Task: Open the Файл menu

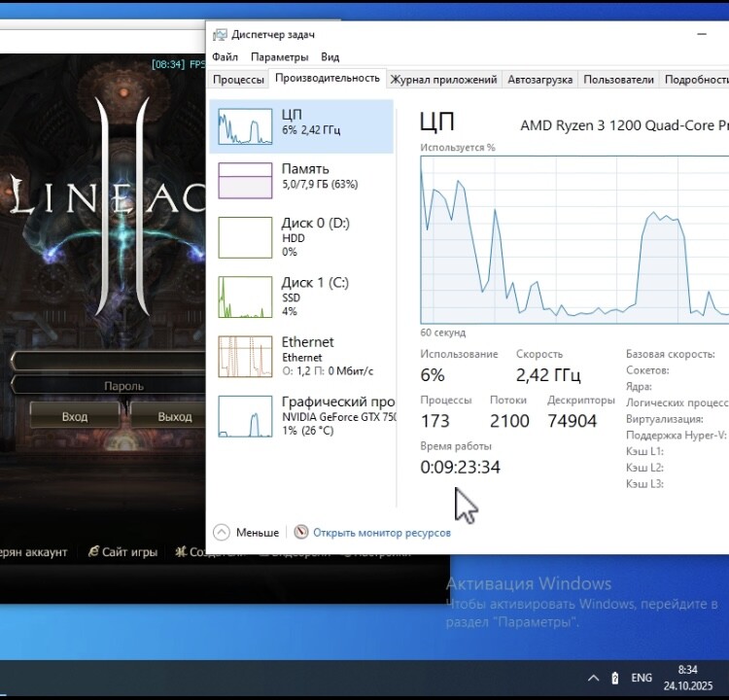Action: click(225, 57)
